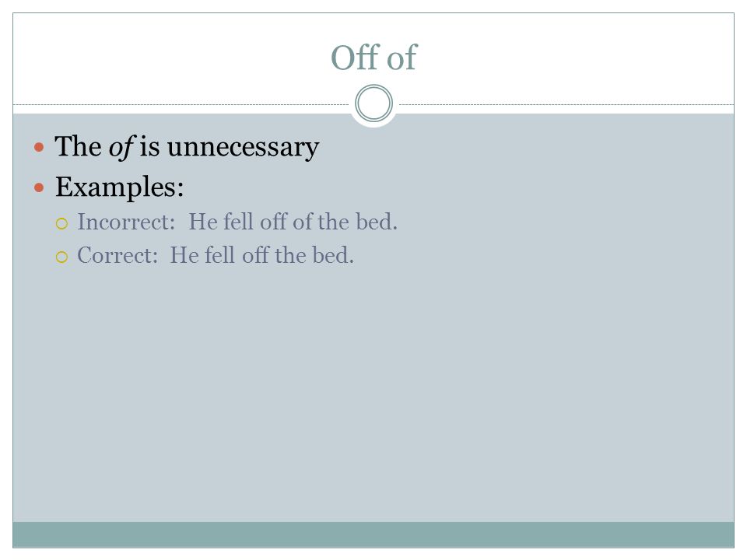The height and width of the screenshot is (560, 747).
Task: Click the "Incorrect:" label
Action: tap(126, 222)
